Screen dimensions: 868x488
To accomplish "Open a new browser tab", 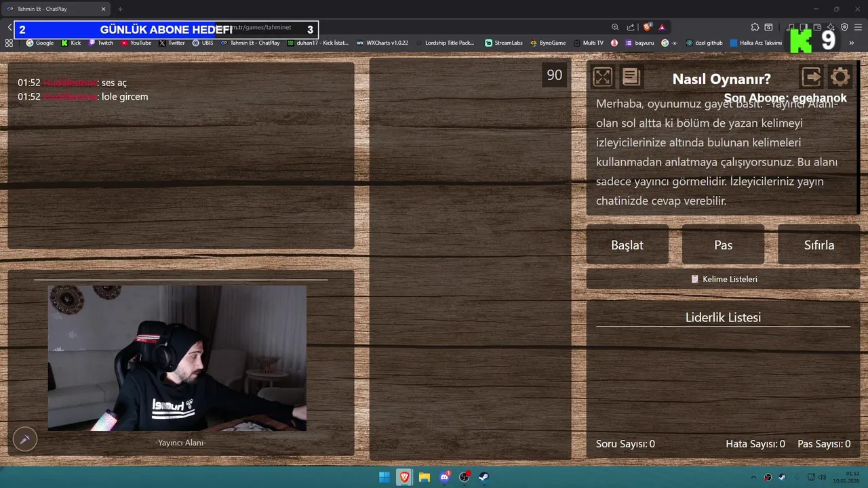I will click(x=120, y=9).
